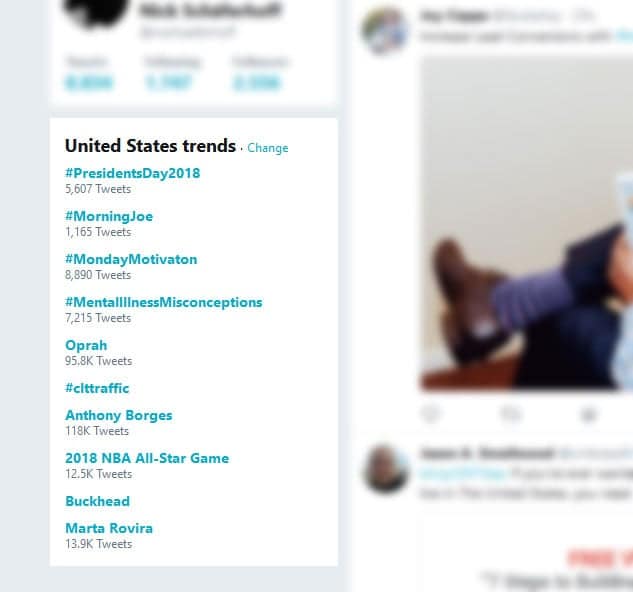Viewport: 633px width, 592px height.
Task: Open the #clttraffic trend
Action: click(x=97, y=388)
